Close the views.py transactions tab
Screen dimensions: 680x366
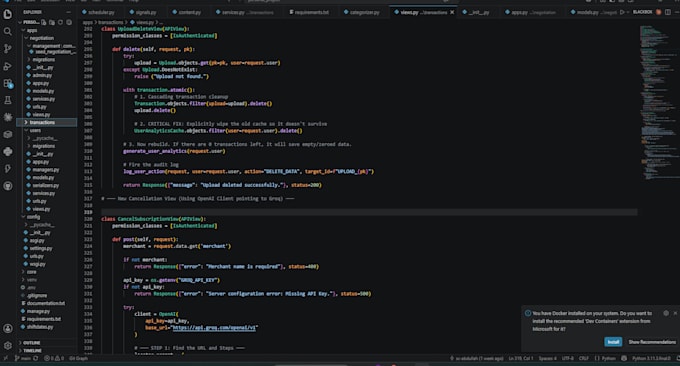tap(452, 13)
